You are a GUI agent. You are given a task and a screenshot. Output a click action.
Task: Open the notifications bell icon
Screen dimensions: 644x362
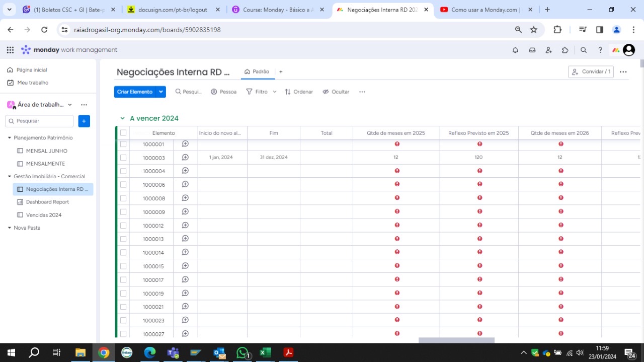[515, 50]
